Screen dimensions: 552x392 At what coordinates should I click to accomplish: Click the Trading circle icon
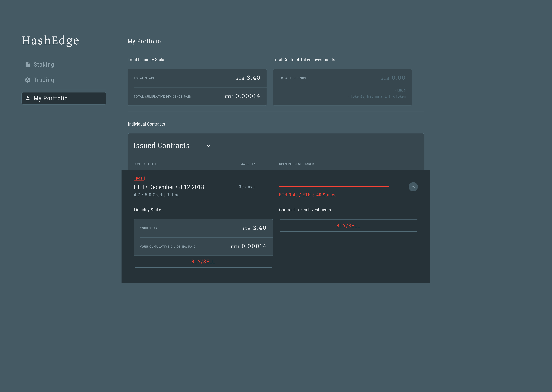tap(28, 80)
